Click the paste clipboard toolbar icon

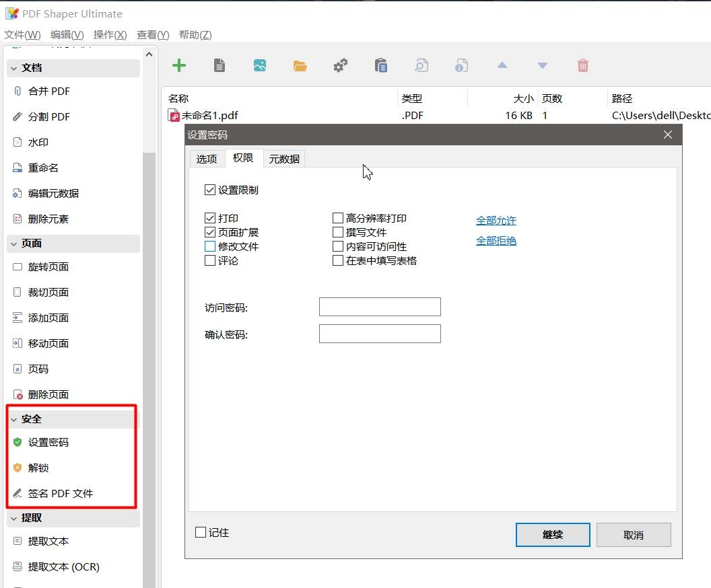point(381,66)
